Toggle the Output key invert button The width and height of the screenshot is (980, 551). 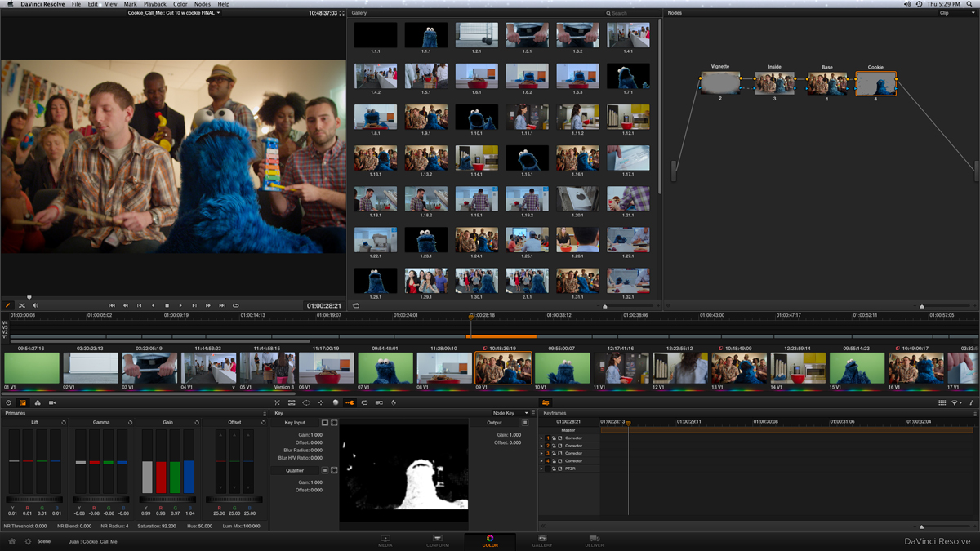point(525,423)
